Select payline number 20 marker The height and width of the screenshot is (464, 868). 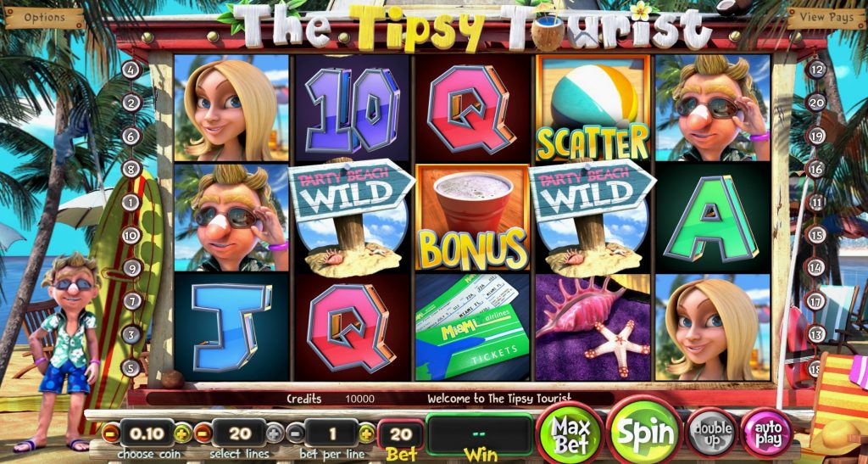(x=816, y=103)
